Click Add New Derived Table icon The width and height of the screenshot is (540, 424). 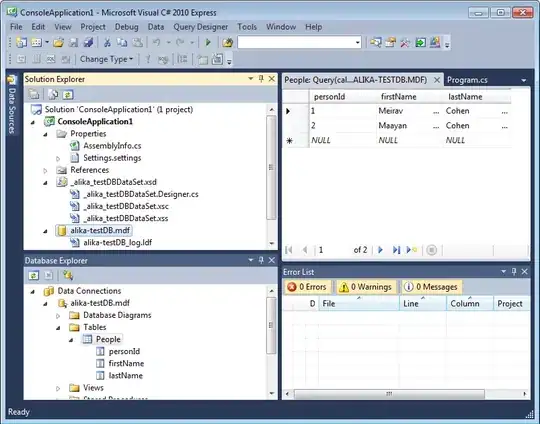(217, 59)
